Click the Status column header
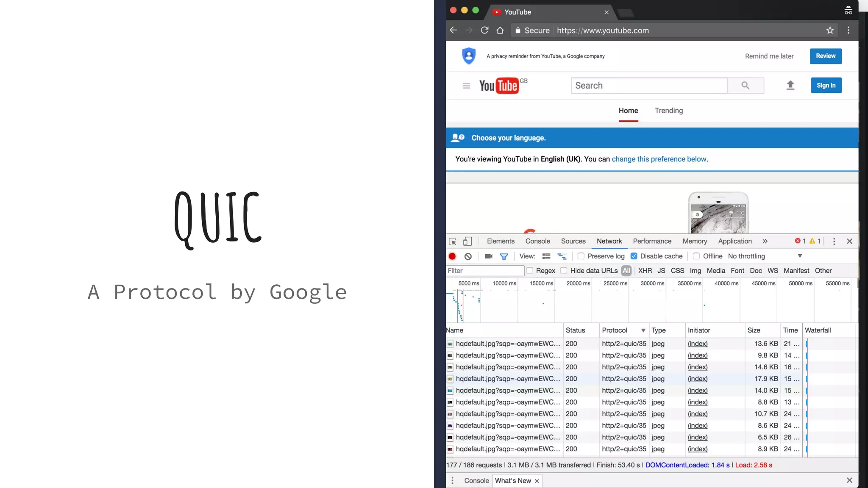The width and height of the screenshot is (868, 488). coord(581,330)
